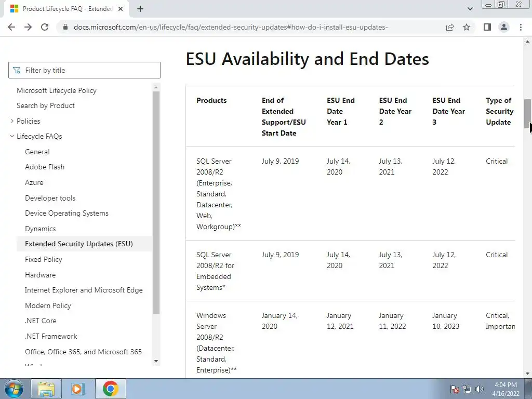Viewport: 532px width, 399px height.
Task: Open the Chrome three-dot menu
Action: pos(521,27)
